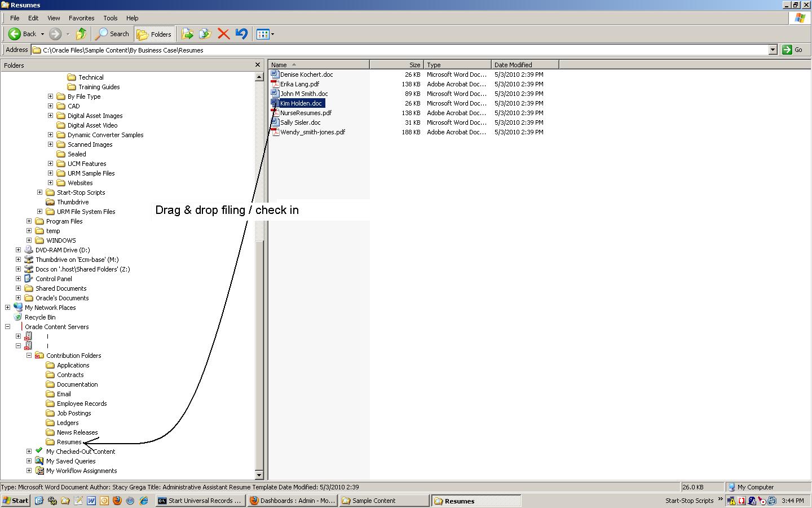Open the Back button history dropdown arrow

point(42,34)
